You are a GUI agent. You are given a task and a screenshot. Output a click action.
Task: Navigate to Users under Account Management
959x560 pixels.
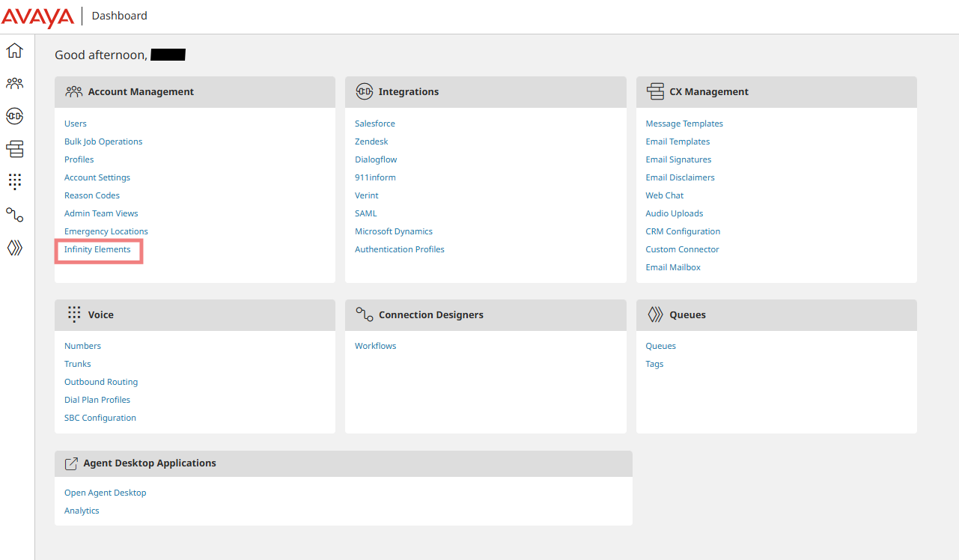click(75, 123)
